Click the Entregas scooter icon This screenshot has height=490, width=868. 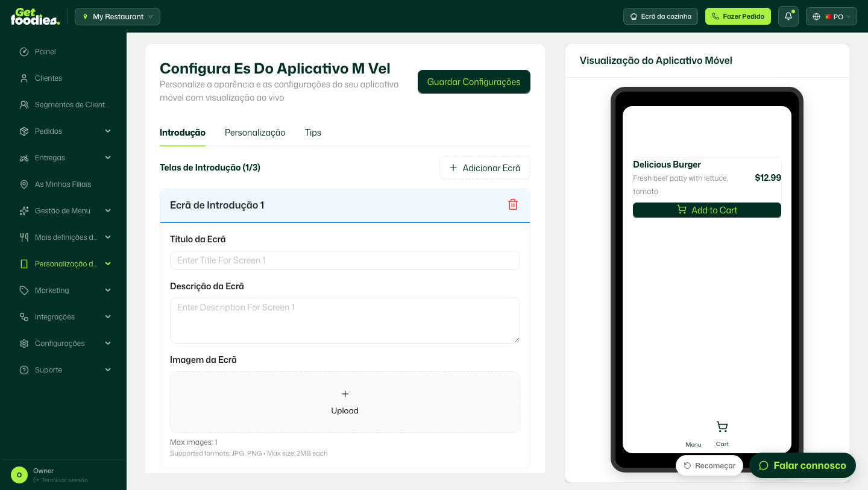[24, 158]
